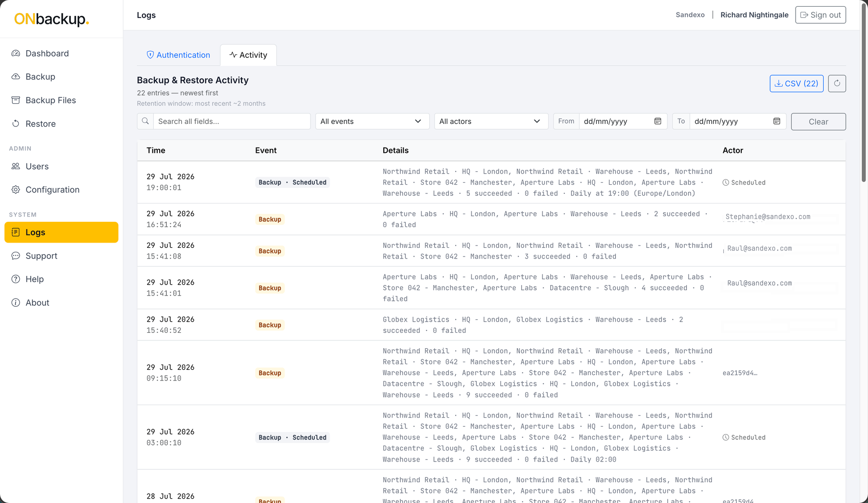Click the Backup Files archive icon

coord(16,100)
